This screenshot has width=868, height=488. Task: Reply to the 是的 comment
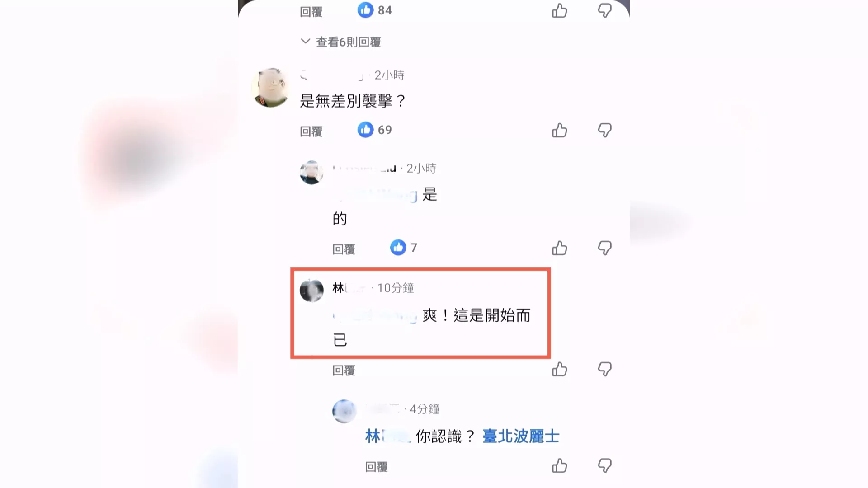pos(344,249)
